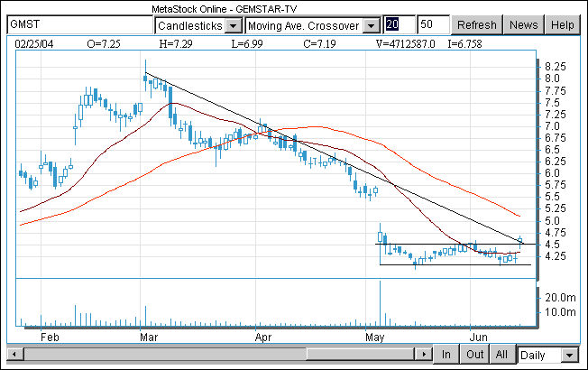
Task: Click the Refresh button
Action: (x=477, y=25)
